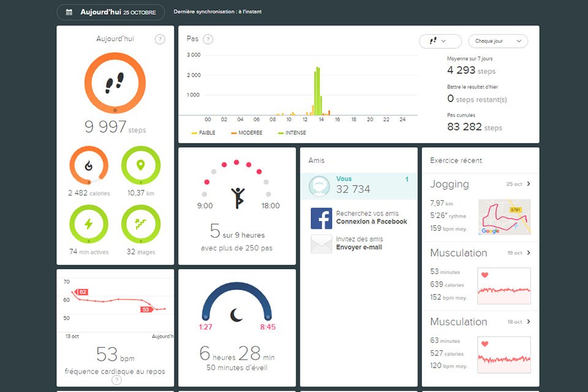The image size is (588, 392).
Task: Click the tall green bar in steps chart
Action: point(317,91)
